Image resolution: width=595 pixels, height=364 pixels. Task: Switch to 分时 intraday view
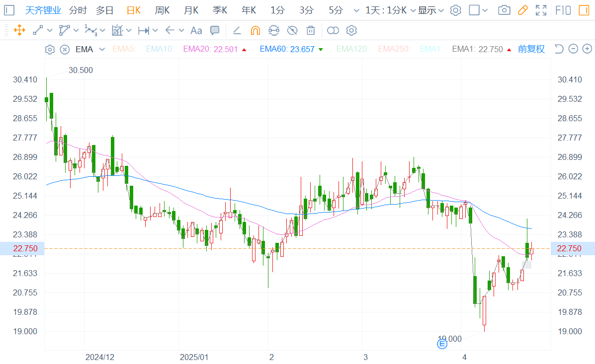78,10
